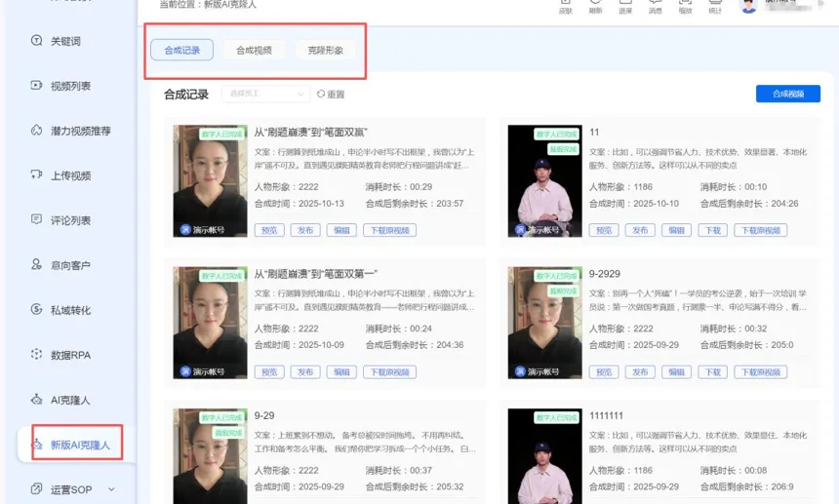This screenshot has width=839, height=504.
Task: Click 下载原视频 on the 9-2929 card
Action: coord(761,372)
